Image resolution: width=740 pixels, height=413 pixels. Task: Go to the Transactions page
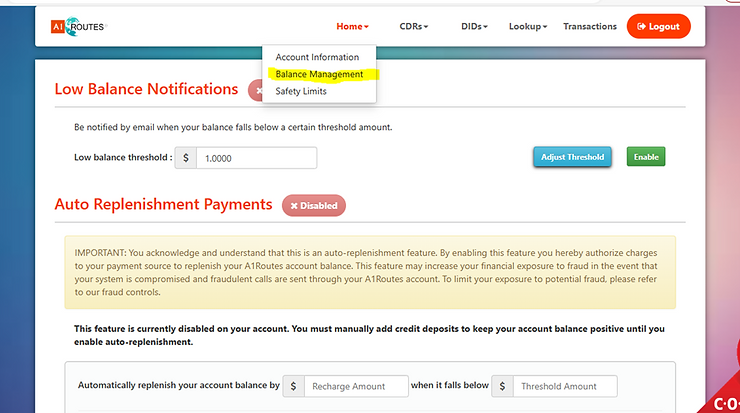(x=590, y=26)
